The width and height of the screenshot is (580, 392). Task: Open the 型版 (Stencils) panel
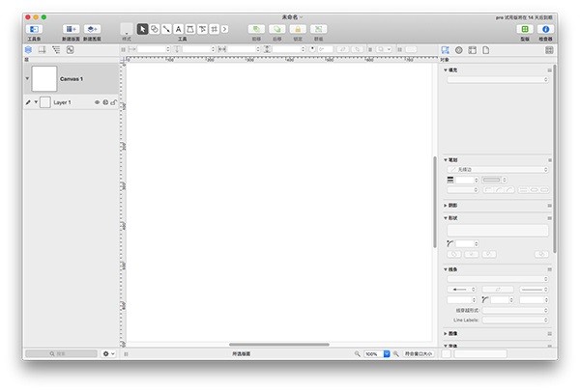click(524, 30)
